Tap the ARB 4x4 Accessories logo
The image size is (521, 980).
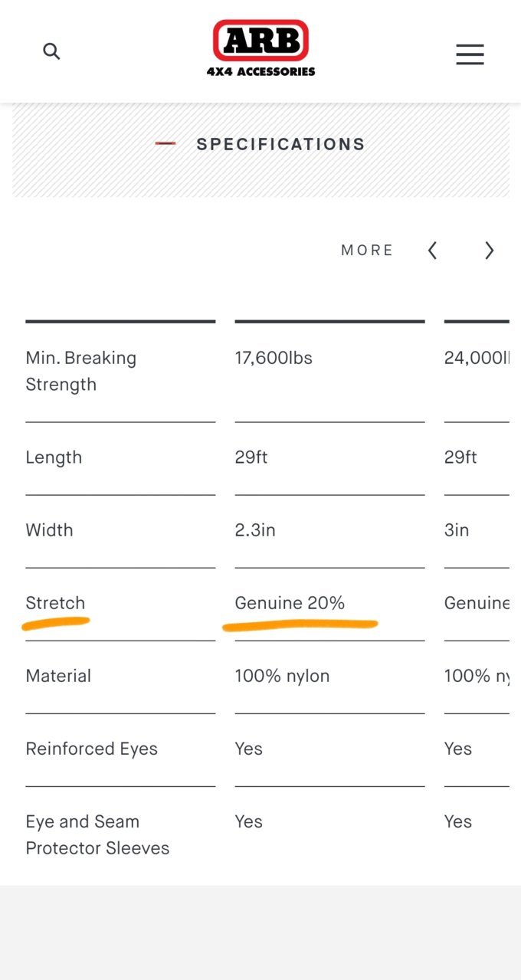tap(260, 48)
